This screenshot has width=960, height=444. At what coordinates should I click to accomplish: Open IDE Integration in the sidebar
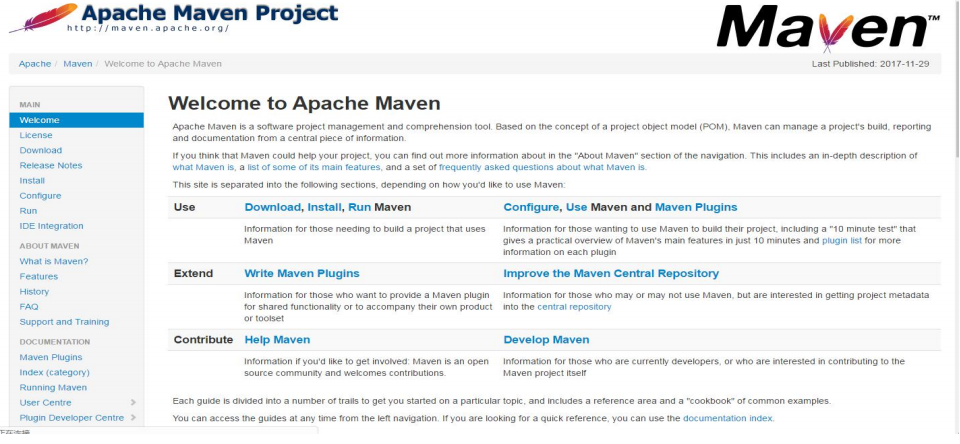(x=51, y=226)
